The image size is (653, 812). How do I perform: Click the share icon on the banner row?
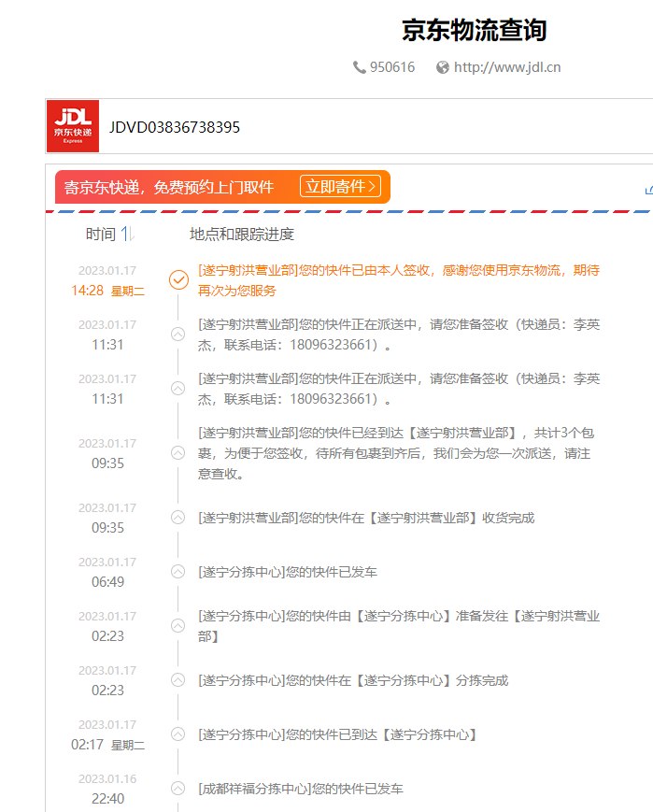pyautogui.click(x=649, y=190)
